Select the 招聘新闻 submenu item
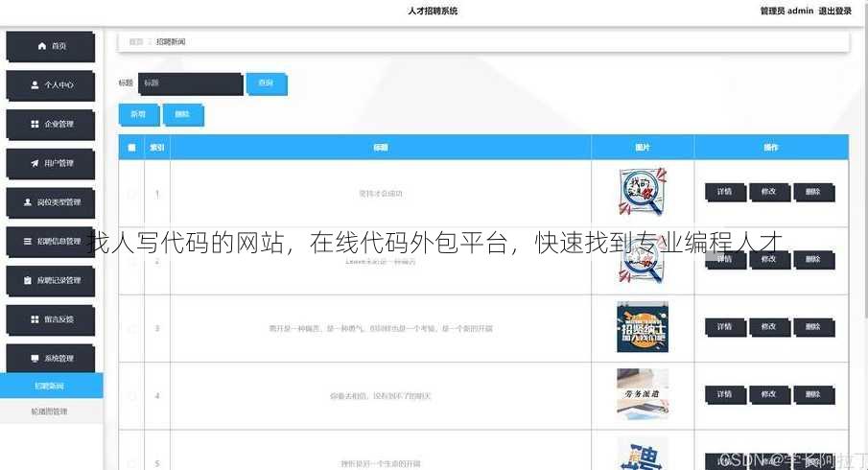868x470 pixels. [x=52, y=386]
